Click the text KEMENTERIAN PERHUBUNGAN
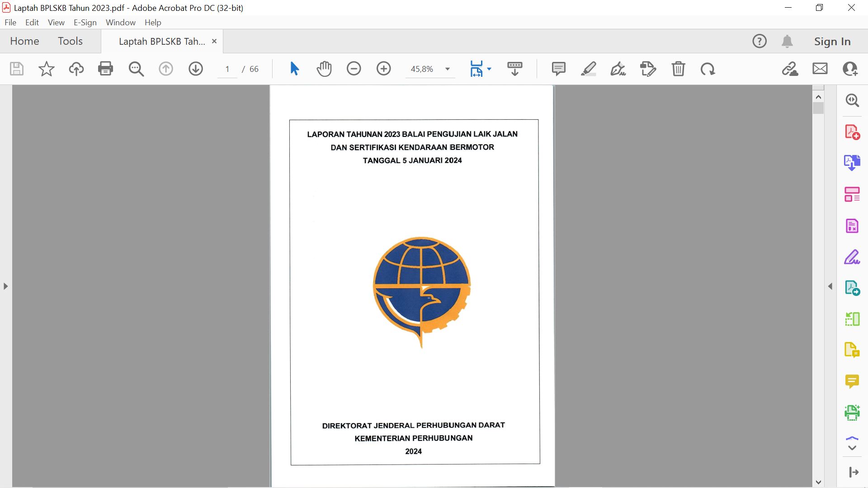 click(414, 438)
